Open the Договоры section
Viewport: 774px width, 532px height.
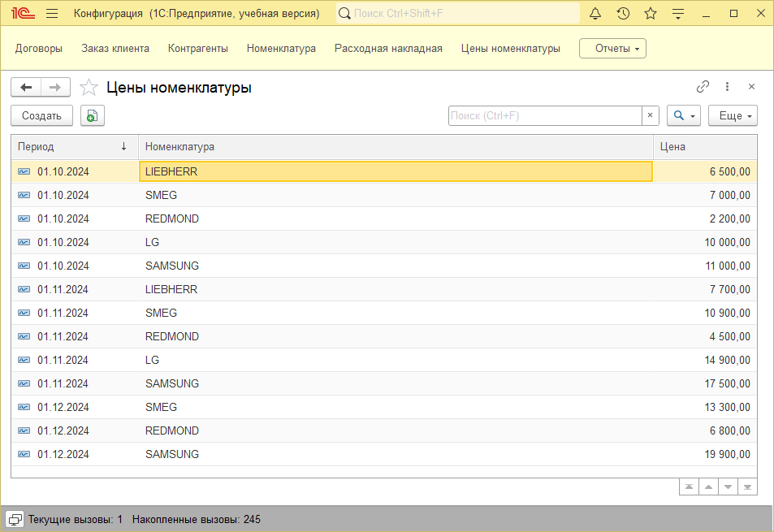coord(39,49)
